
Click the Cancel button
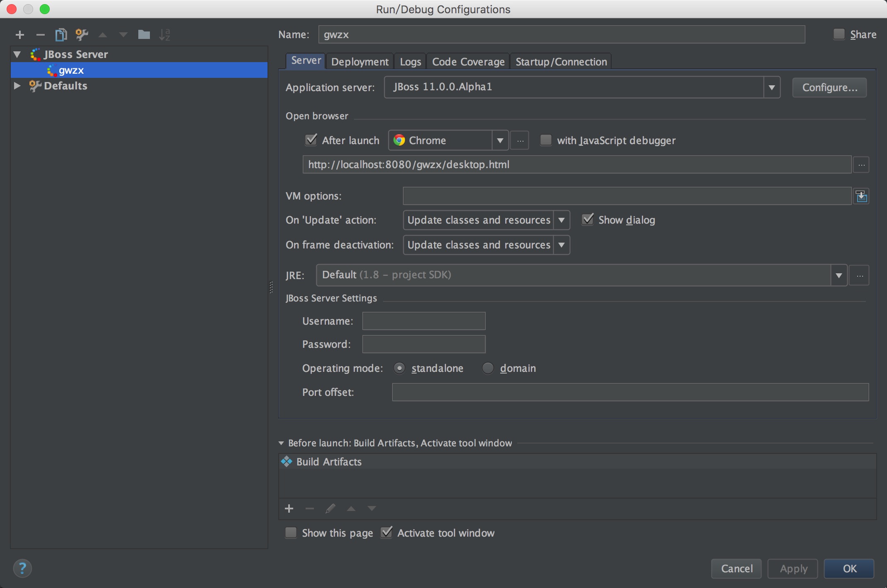coord(737,569)
